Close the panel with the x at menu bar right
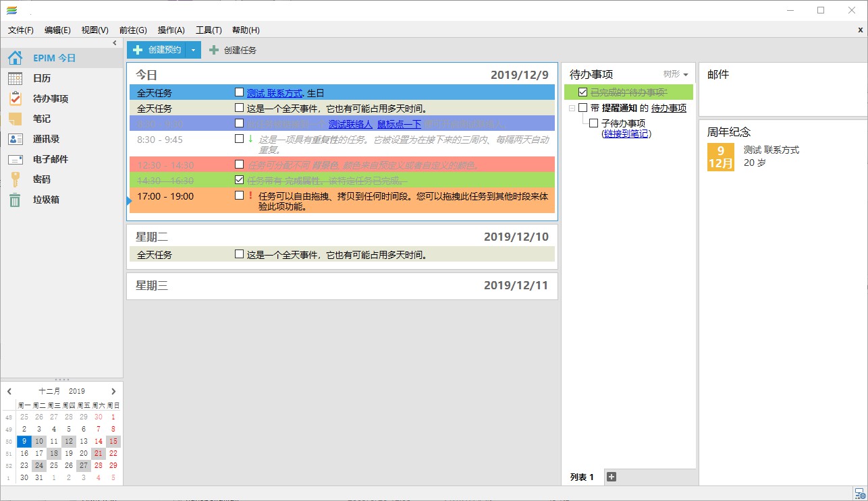This screenshot has width=868, height=501. 861,30
